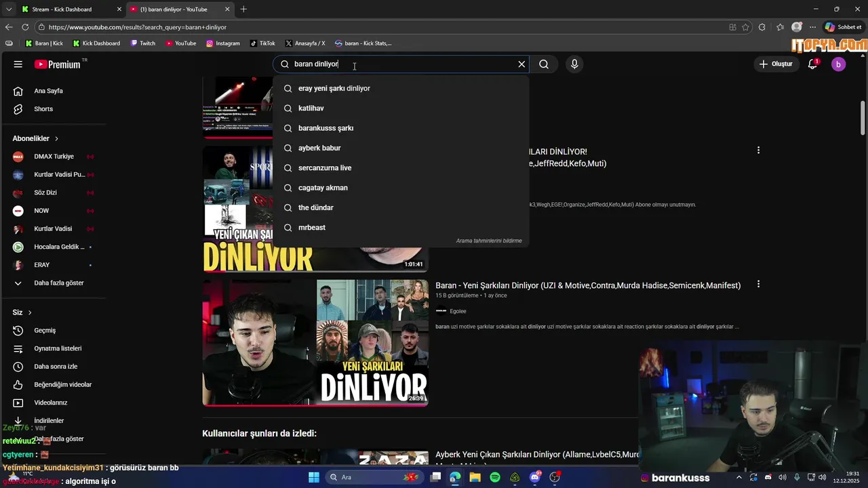Open three-dot menu for Baran UZI & Motive video
This screenshot has height=488, width=868.
(x=758, y=285)
